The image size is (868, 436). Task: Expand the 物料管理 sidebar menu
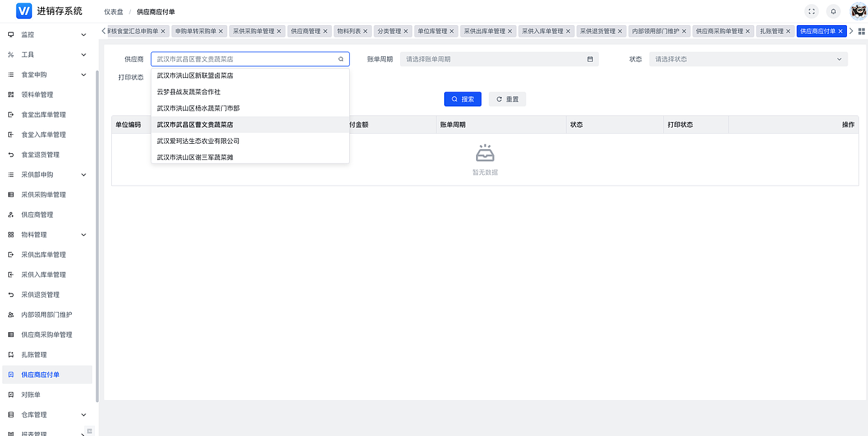46,235
